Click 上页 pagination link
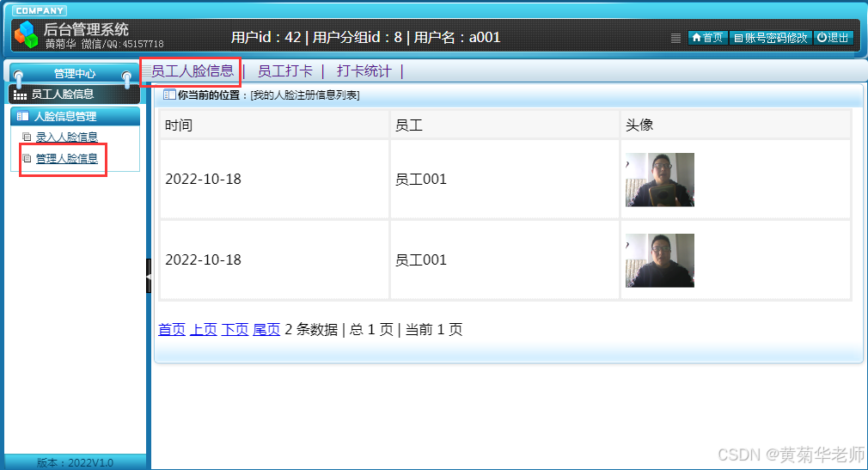The width and height of the screenshot is (868, 470). tap(203, 329)
